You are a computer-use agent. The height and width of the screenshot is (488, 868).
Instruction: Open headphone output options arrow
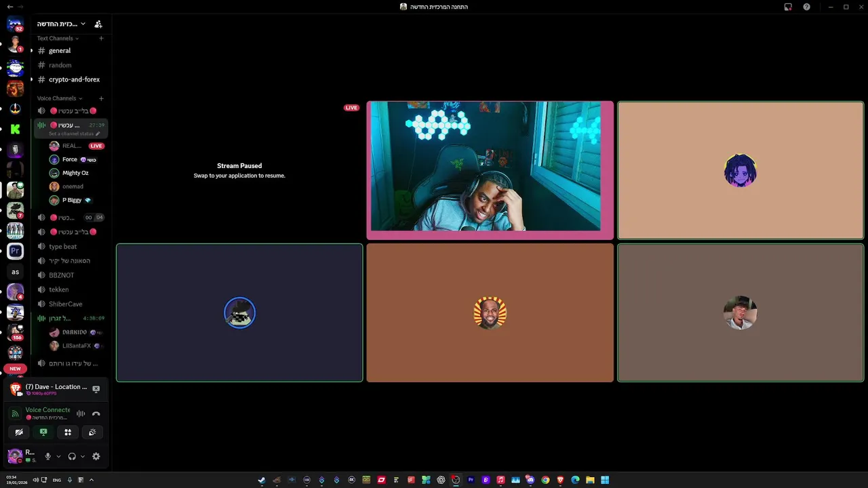(83, 456)
